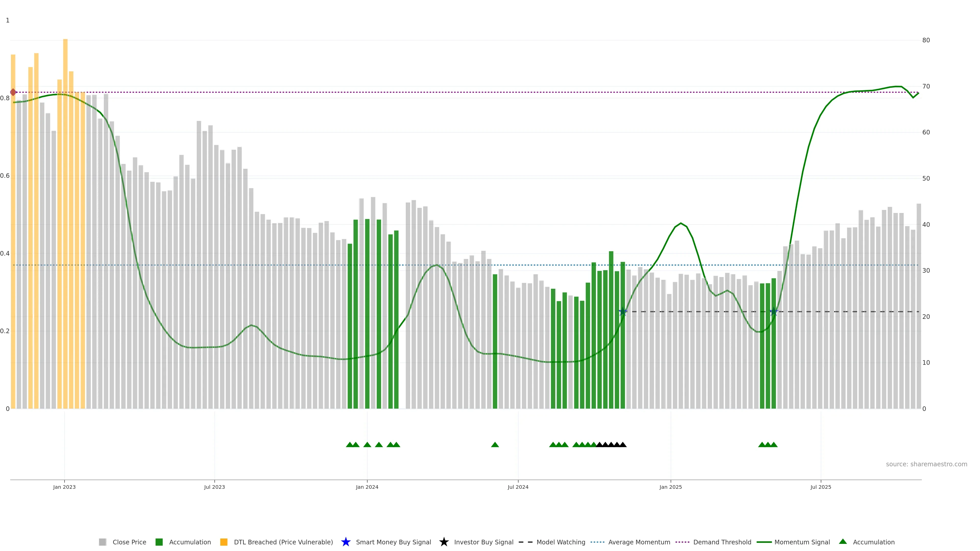Click the red diamond marker on demand threshold
Screen dimensions: 980x551
[x=13, y=92]
